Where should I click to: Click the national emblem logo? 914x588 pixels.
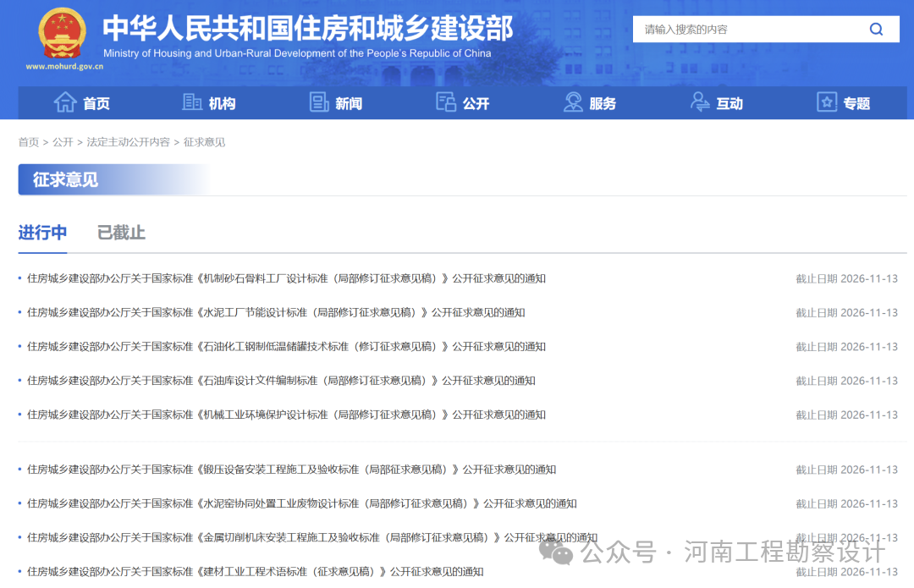pyautogui.click(x=63, y=33)
